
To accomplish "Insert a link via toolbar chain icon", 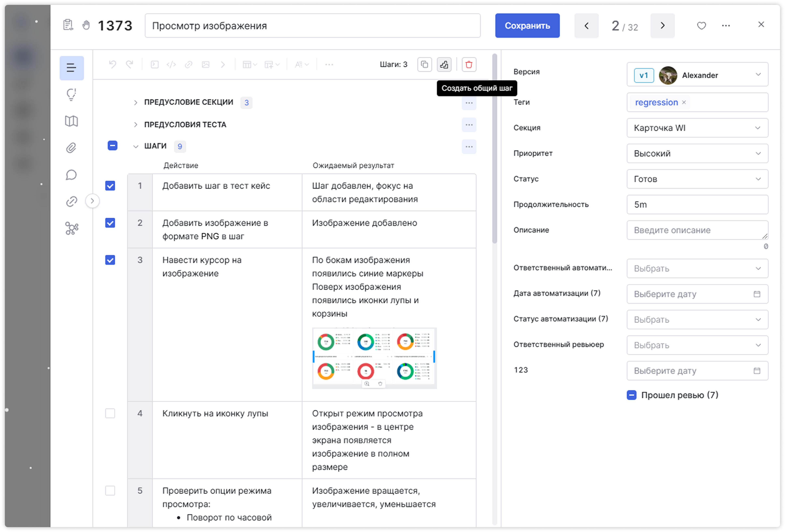I will pos(188,64).
